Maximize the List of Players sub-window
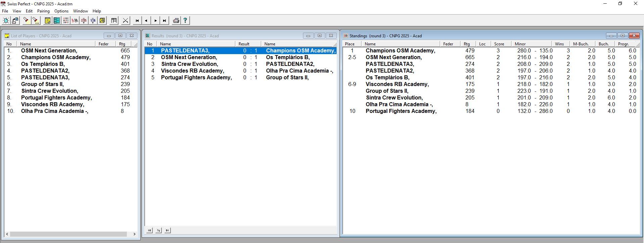The height and width of the screenshot is (243, 644). (120, 36)
